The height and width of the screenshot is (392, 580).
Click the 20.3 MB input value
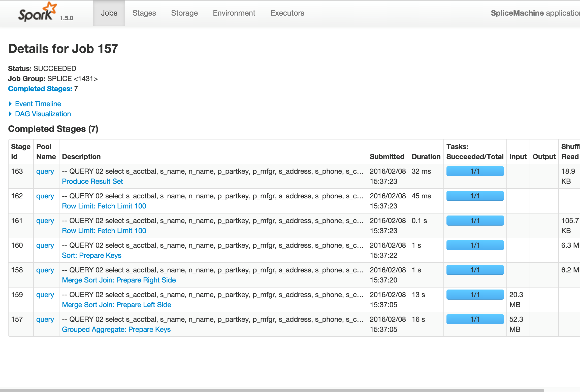516,300
